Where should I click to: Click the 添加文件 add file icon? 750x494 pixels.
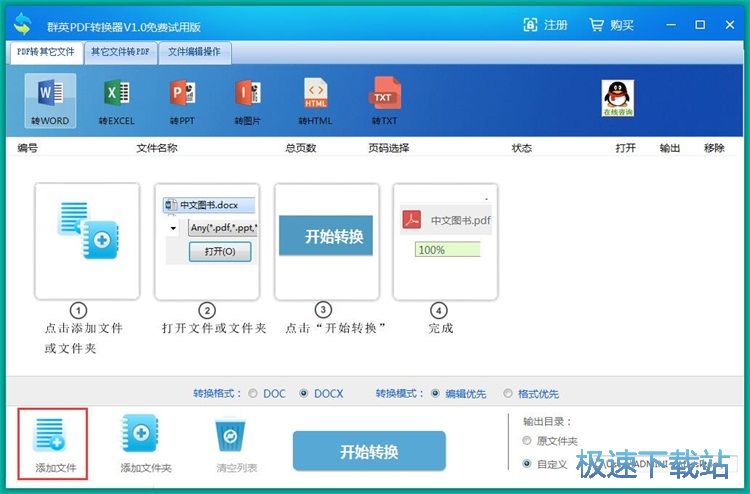click(x=53, y=444)
